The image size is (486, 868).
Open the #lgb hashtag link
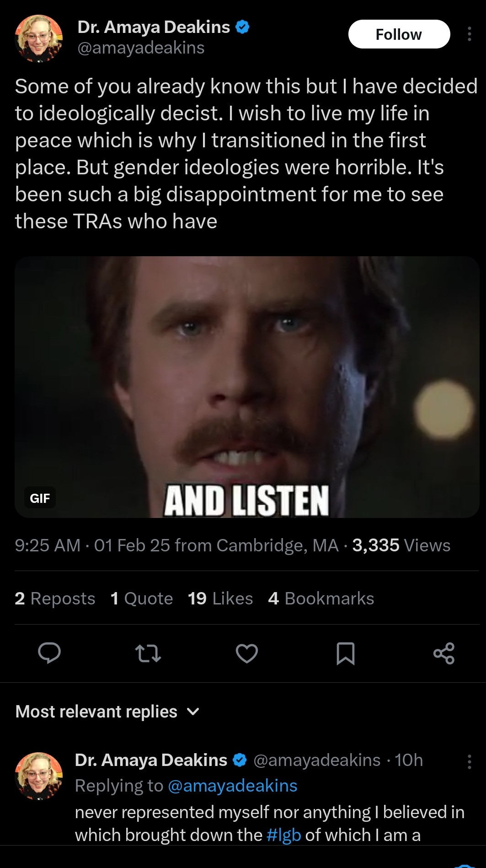point(283,835)
